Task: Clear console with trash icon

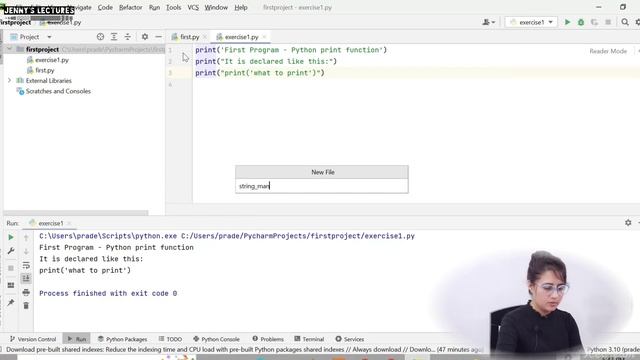Action: 26,305
